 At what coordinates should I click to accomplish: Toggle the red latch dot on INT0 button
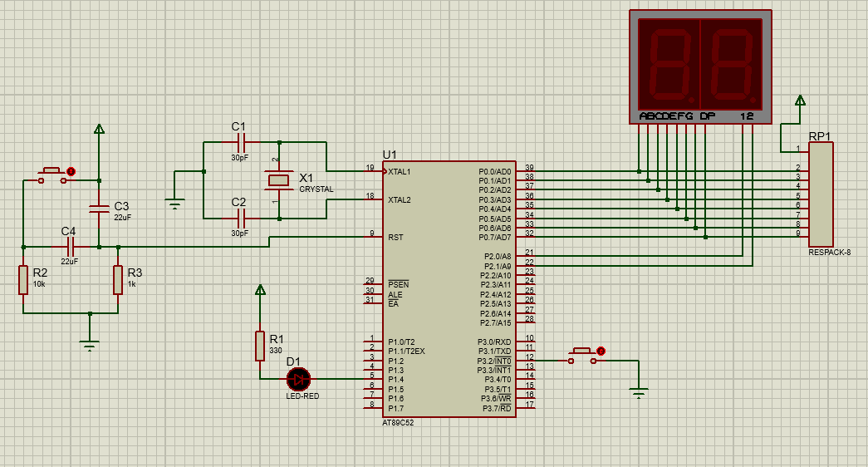[601, 351]
